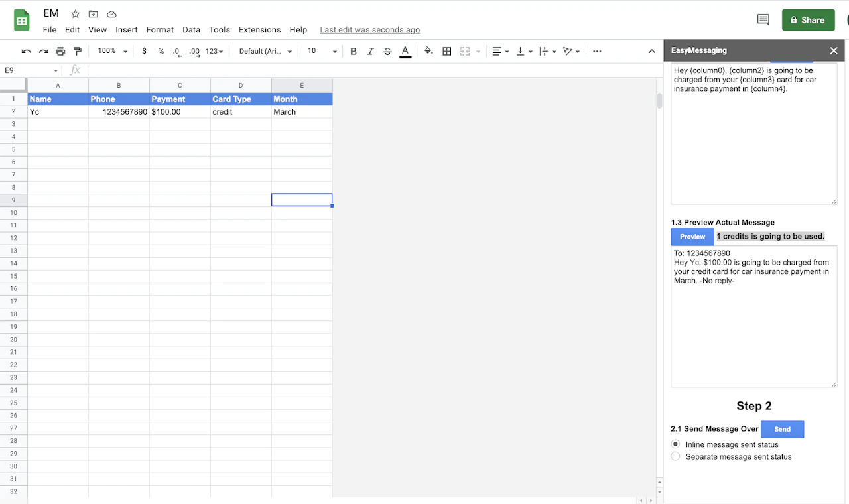Open the font family dropdown

[x=263, y=51]
